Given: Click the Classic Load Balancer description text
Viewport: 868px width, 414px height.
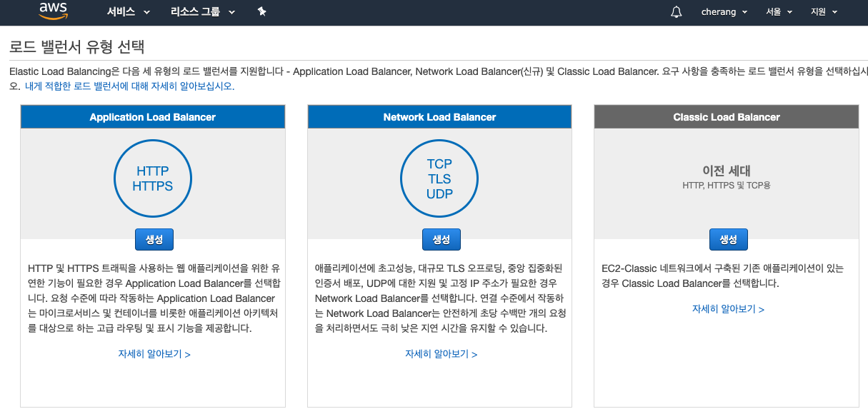Looking at the screenshot, I should [x=723, y=276].
